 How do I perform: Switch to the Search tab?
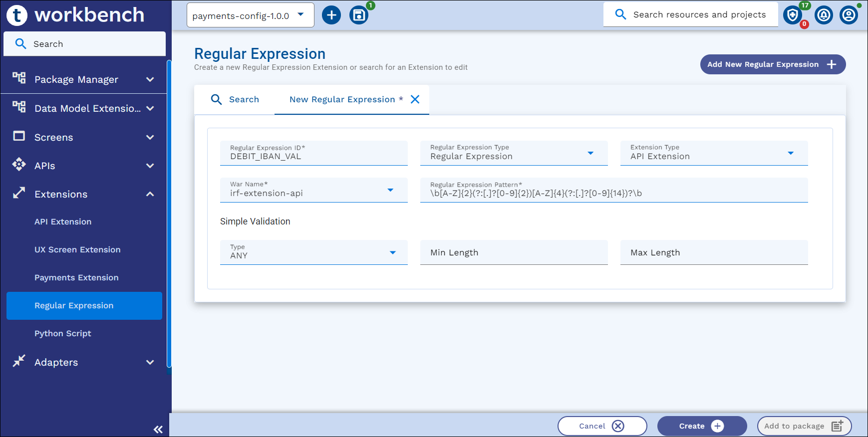(x=235, y=99)
